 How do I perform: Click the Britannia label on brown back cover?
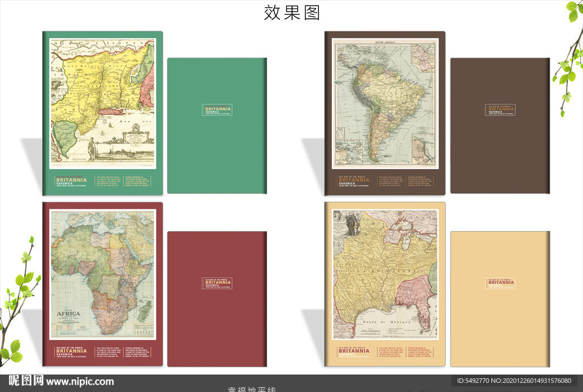point(500,110)
